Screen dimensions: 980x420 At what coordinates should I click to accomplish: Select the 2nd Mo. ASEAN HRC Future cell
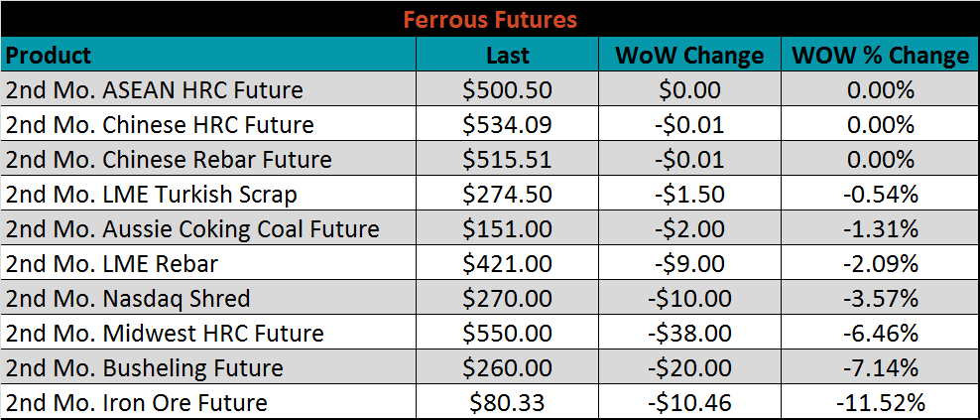[208, 89]
